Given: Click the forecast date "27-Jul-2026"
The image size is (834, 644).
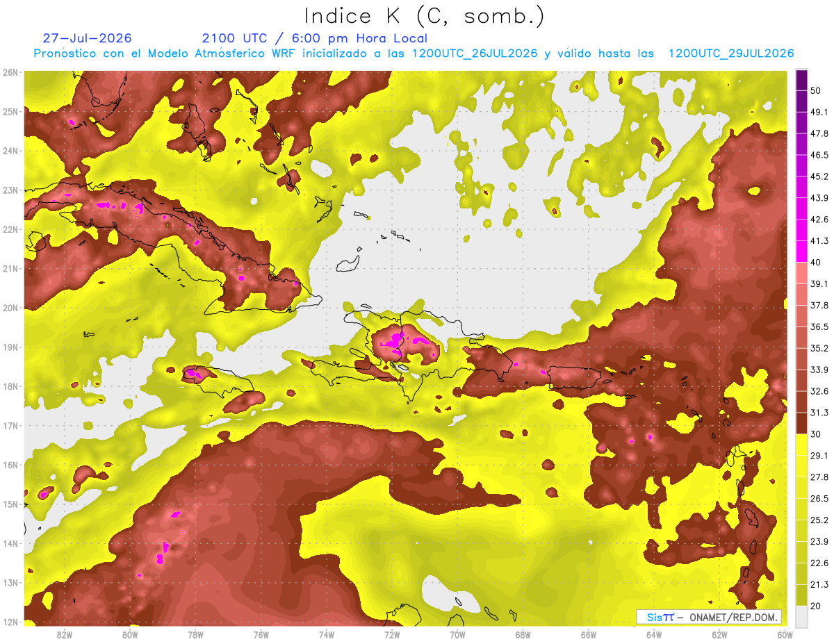Looking at the screenshot, I should (87, 38).
